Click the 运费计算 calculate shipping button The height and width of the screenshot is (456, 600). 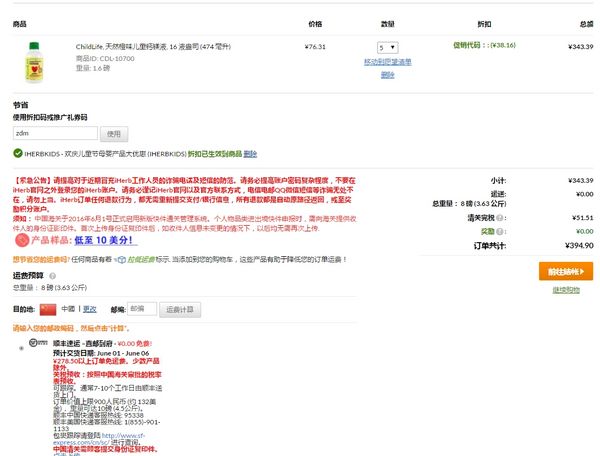pyautogui.click(x=180, y=309)
